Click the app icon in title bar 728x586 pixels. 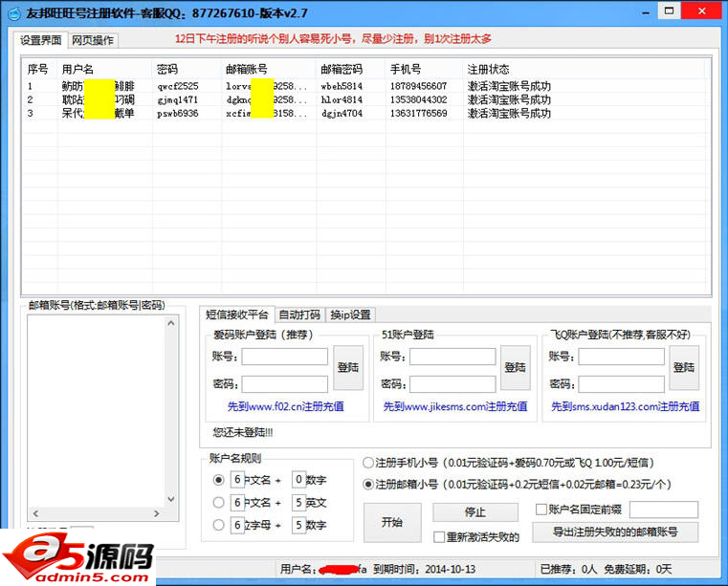coord(14,13)
